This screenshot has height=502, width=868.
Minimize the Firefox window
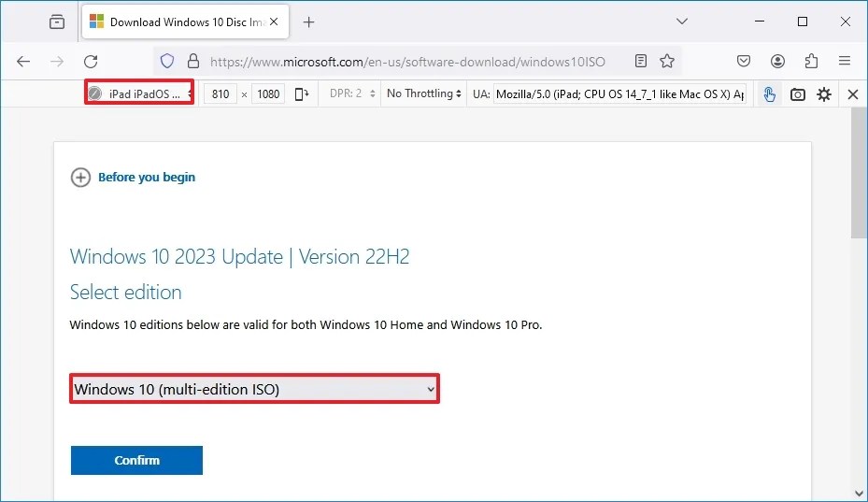(760, 22)
